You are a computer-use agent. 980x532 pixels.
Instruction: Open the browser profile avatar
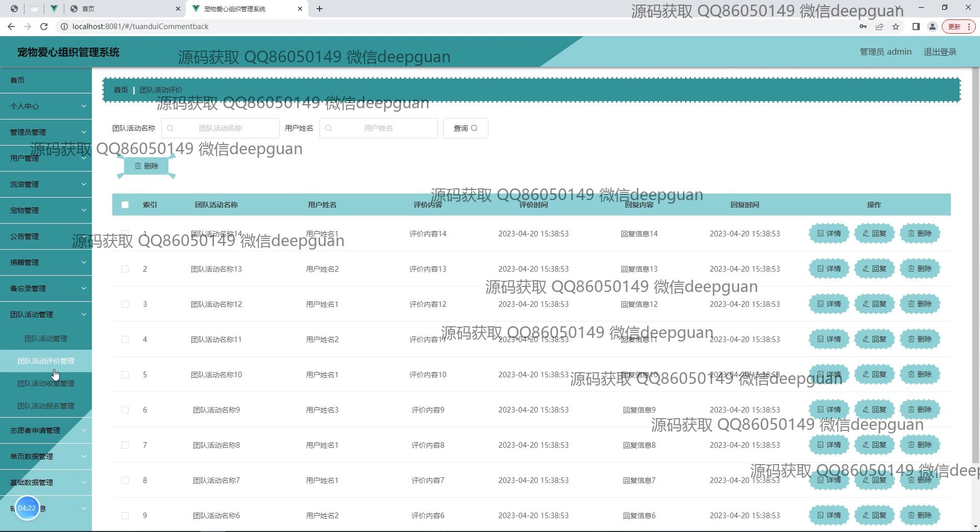[x=933, y=27]
